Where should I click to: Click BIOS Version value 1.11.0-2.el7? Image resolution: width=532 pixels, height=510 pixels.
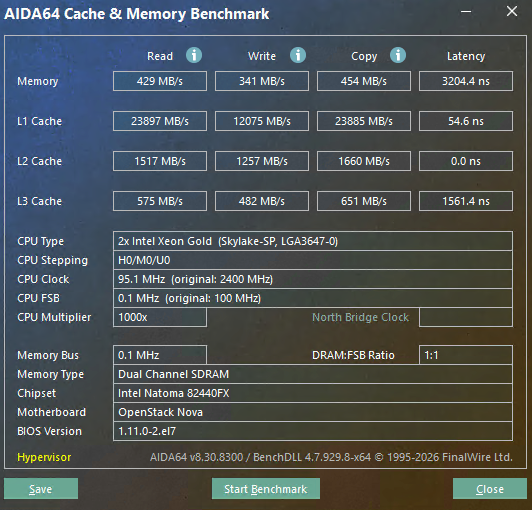[x=313, y=431]
